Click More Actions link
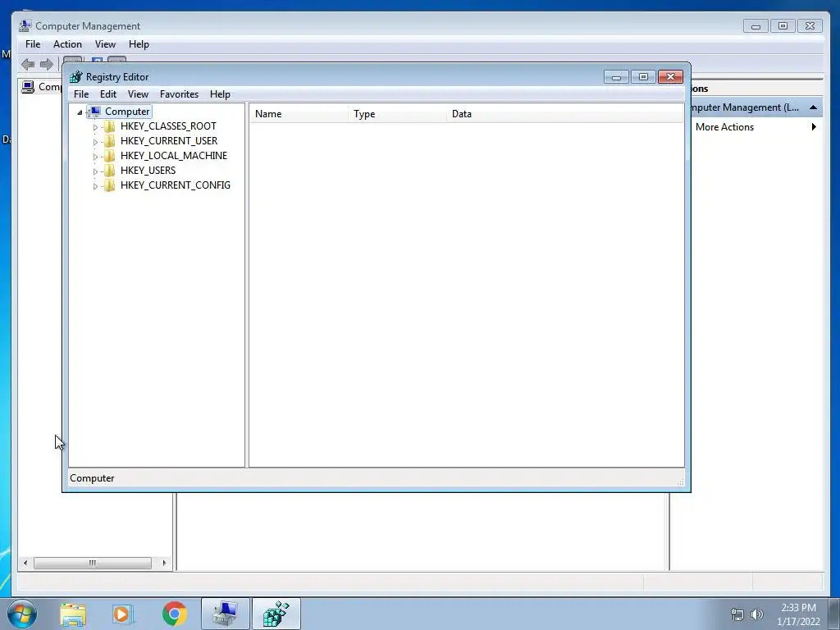840x630 pixels. (x=724, y=127)
